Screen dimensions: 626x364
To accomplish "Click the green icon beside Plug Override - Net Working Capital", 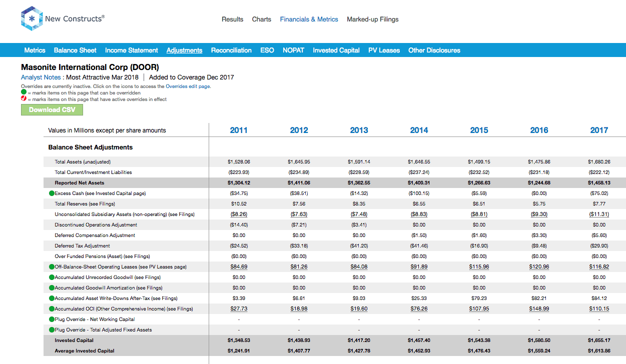I will coord(52,319).
